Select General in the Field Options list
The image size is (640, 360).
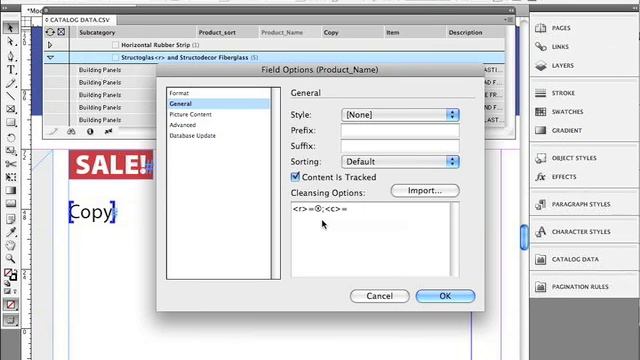(180, 104)
